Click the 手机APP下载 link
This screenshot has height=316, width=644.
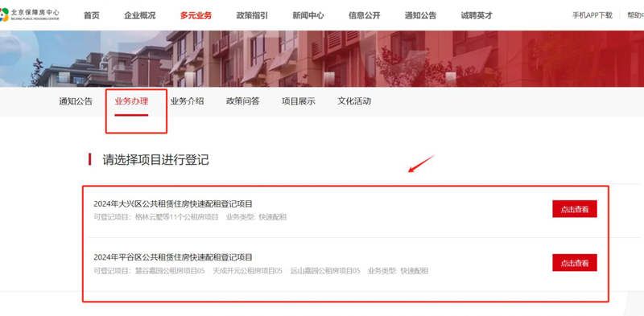(x=592, y=15)
